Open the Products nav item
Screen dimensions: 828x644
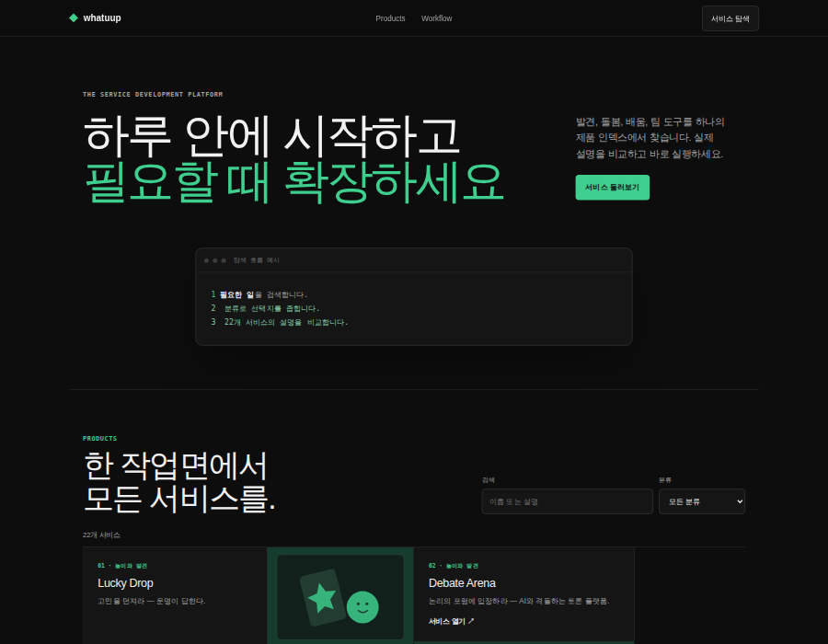click(x=390, y=18)
